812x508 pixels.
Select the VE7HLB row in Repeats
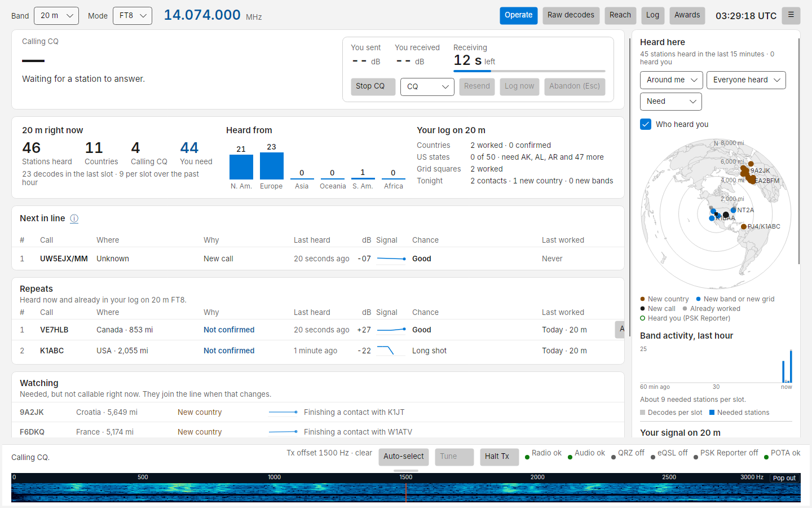coord(318,330)
